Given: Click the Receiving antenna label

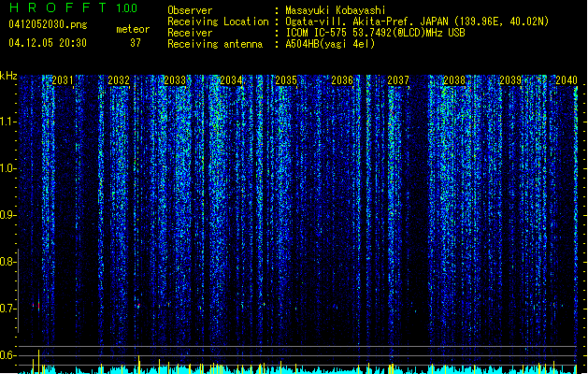Looking at the screenshot, I should 215,44.
